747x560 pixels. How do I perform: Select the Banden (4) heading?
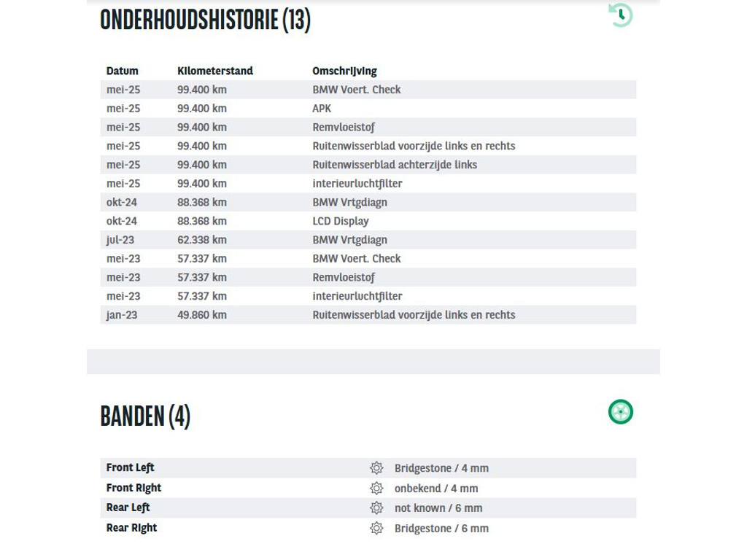point(145,416)
